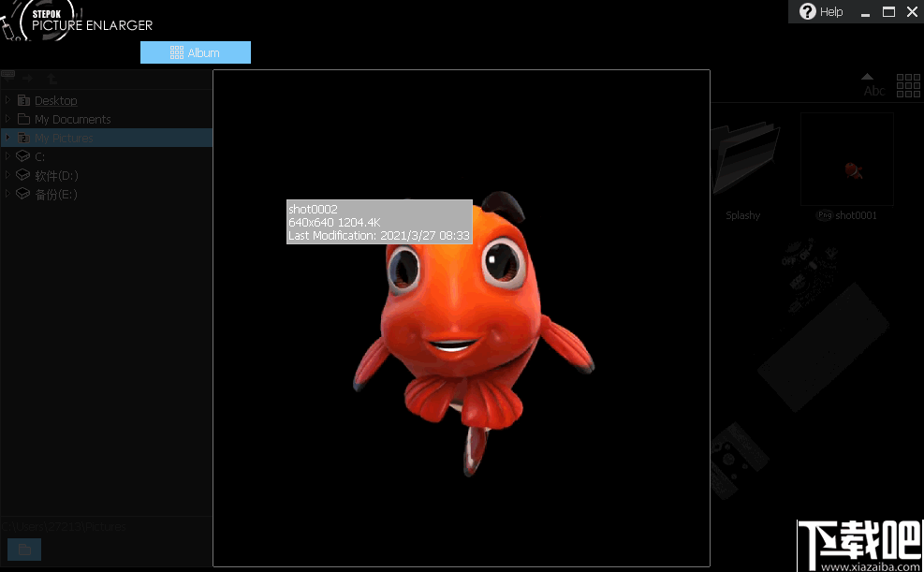Click the C:\Users\27213\Pictures path text
This screenshot has height=572, width=924.
(x=64, y=527)
